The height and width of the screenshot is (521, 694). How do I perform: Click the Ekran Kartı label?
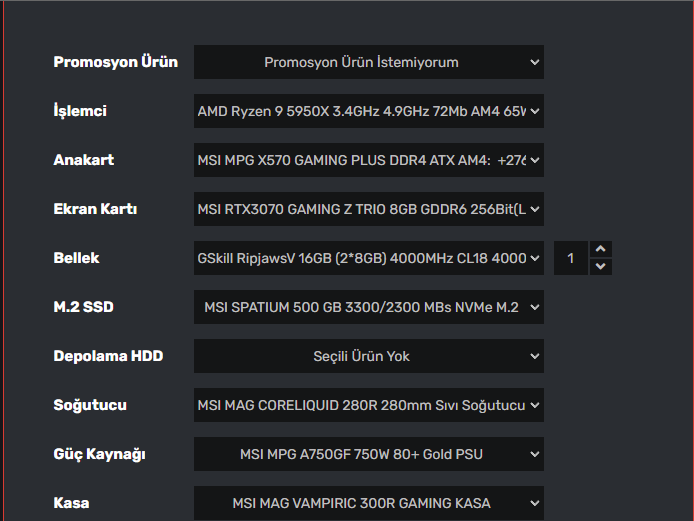(x=95, y=209)
